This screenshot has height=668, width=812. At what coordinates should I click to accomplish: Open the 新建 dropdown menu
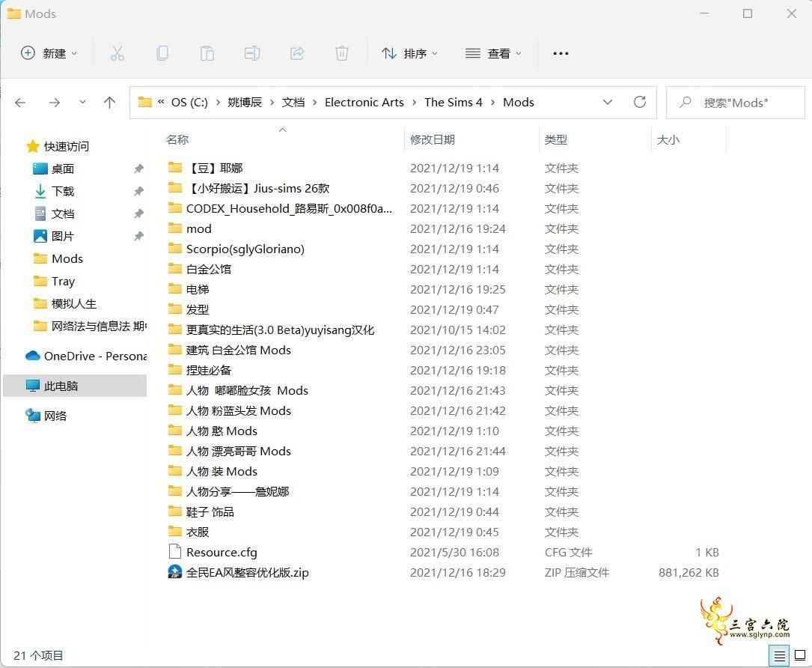point(49,53)
